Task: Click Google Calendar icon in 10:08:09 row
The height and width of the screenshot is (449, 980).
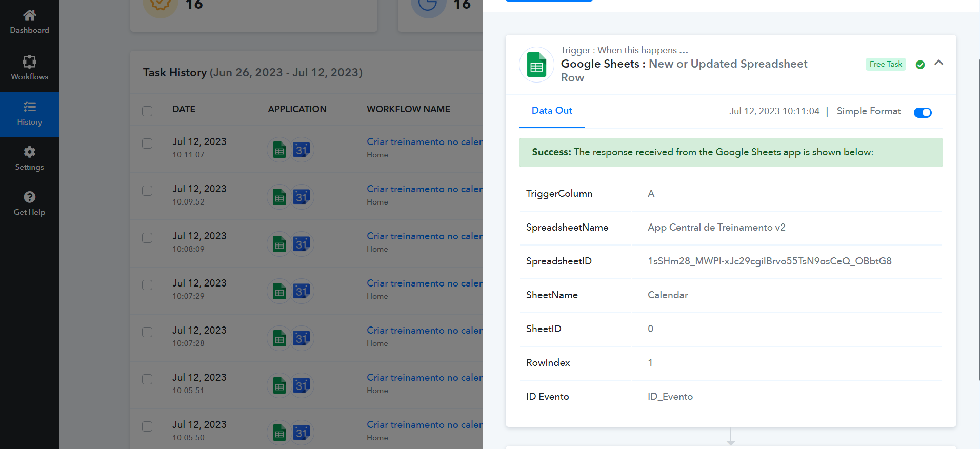Action: [x=302, y=244]
